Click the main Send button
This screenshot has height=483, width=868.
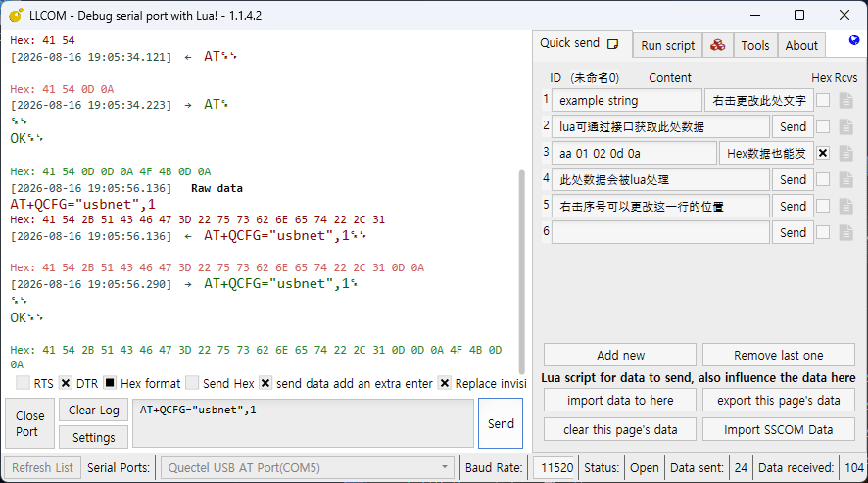(x=501, y=424)
